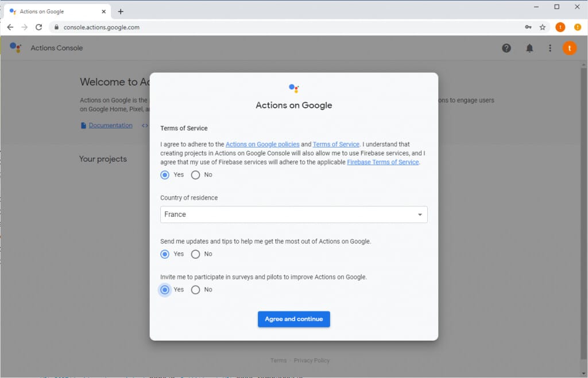Open saved passwords via the key icon
Screen dimensions: 588x378
[x=528, y=27]
